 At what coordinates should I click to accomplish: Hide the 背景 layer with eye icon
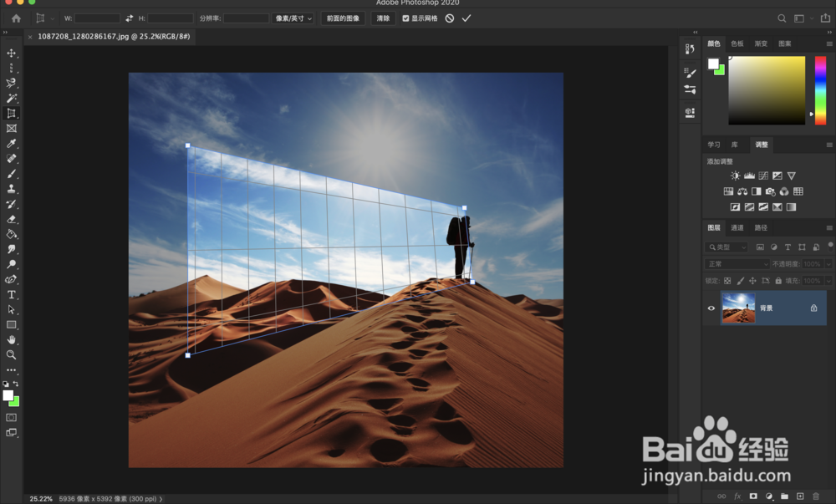pos(711,308)
